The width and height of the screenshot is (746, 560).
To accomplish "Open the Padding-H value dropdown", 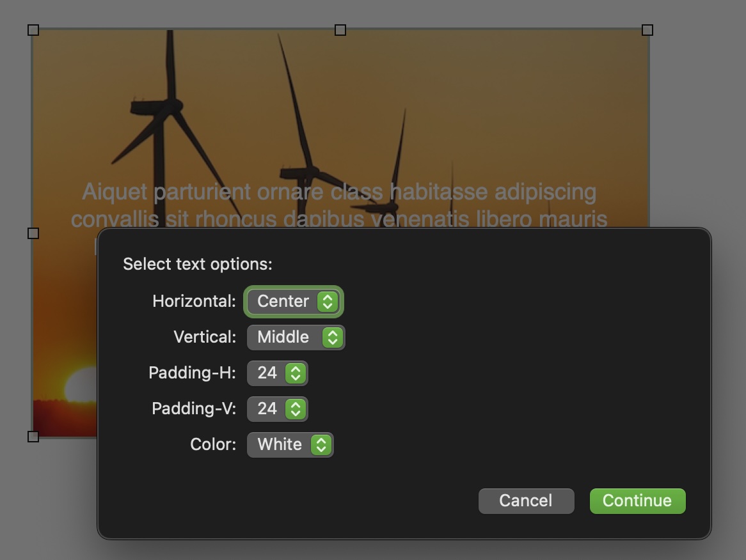I will 277,373.
